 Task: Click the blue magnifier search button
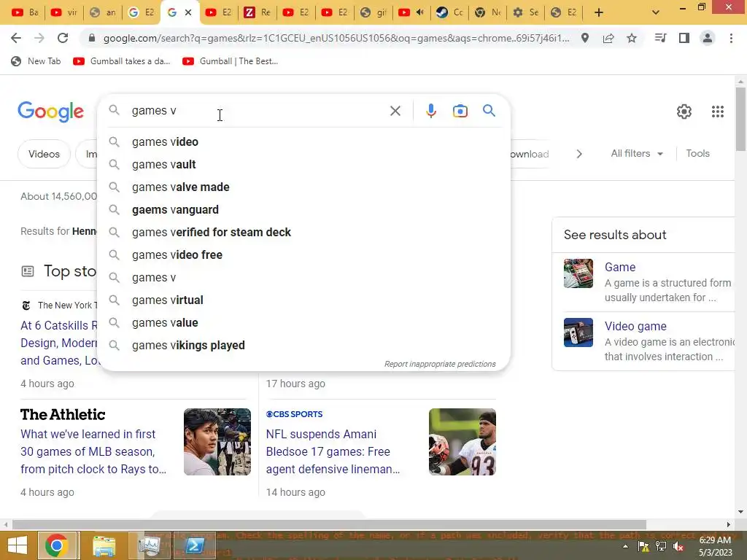coord(489,111)
